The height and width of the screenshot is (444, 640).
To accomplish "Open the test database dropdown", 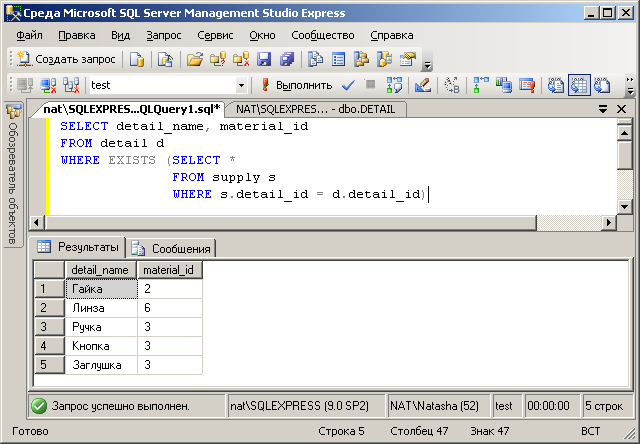I will pos(241,86).
